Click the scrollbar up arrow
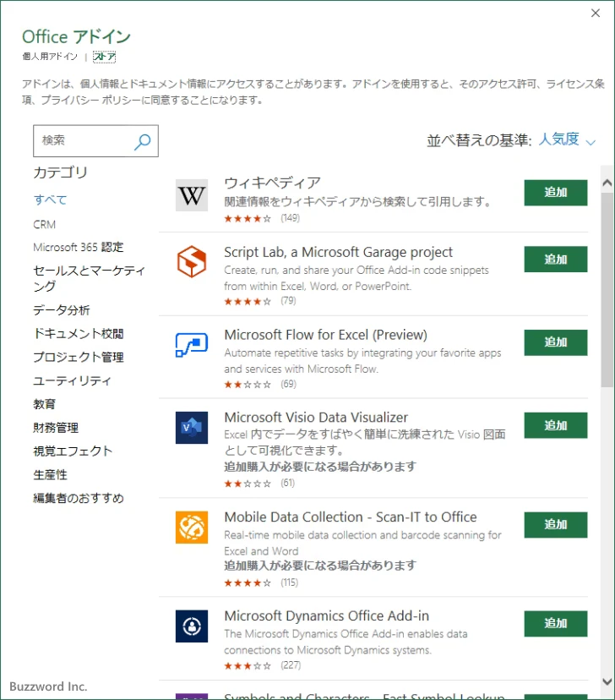Viewport: 615px width, 700px height. (x=607, y=183)
